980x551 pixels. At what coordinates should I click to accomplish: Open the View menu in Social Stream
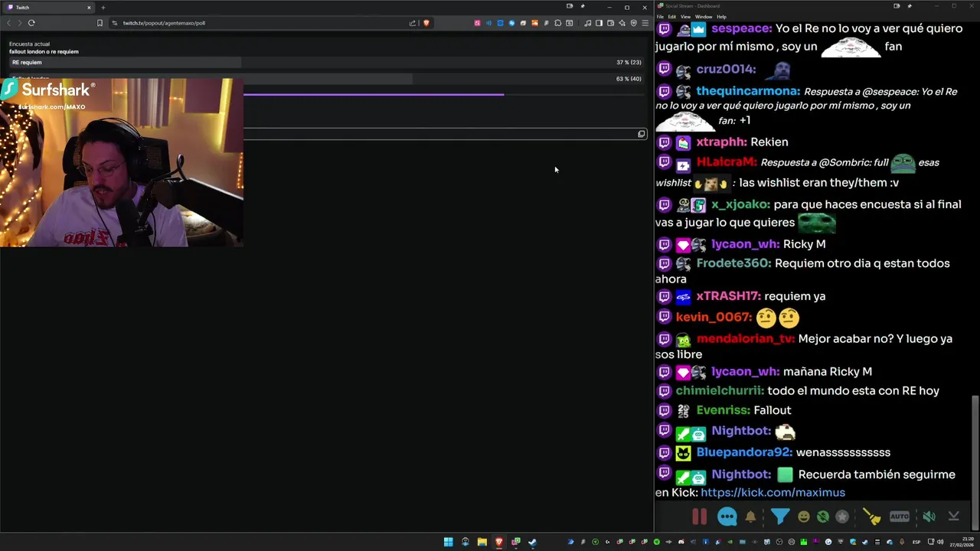(x=686, y=16)
